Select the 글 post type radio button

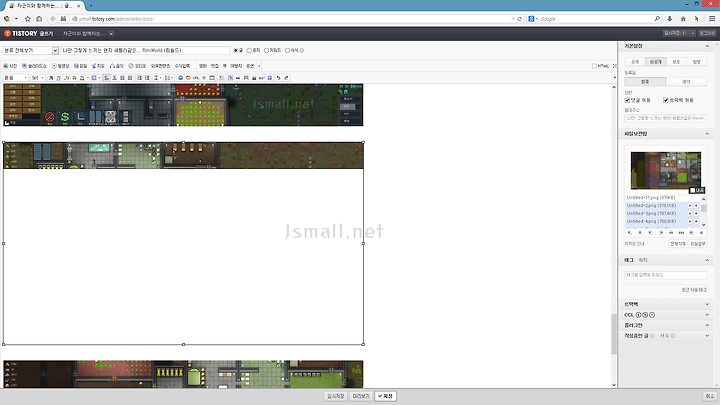pos(236,51)
